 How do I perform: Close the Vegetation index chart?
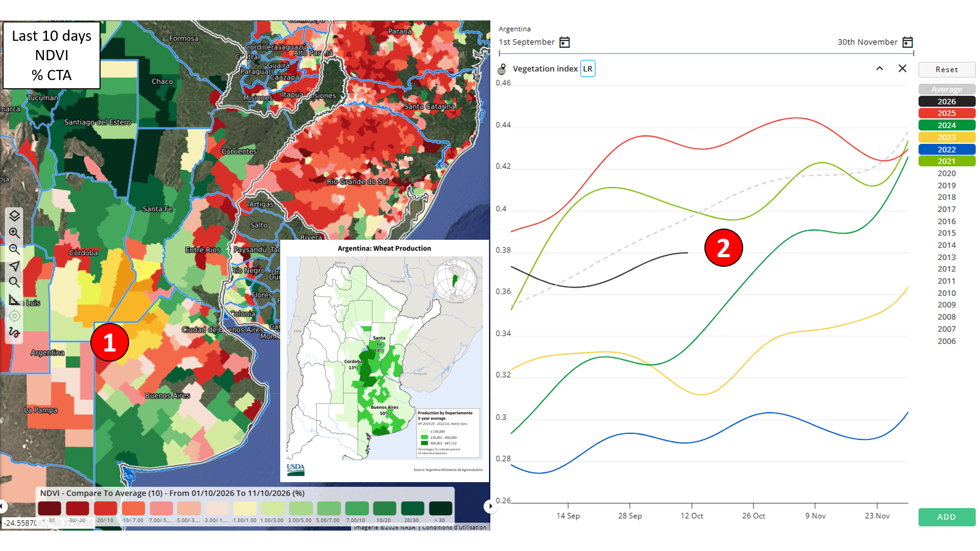(902, 68)
